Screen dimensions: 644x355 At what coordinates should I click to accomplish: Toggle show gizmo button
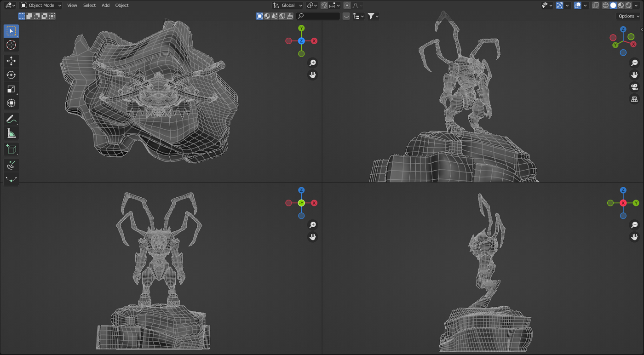(559, 6)
